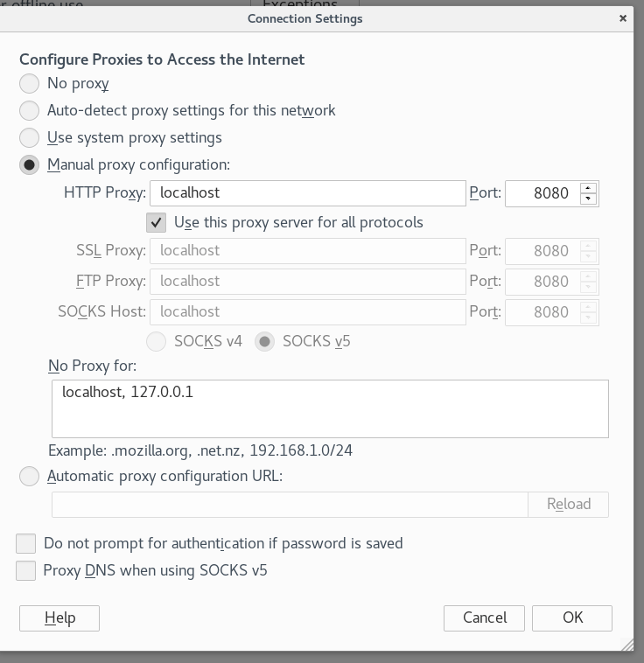The width and height of the screenshot is (644, 663).
Task: Click the HTTP Proxy host field
Action: 307,193
